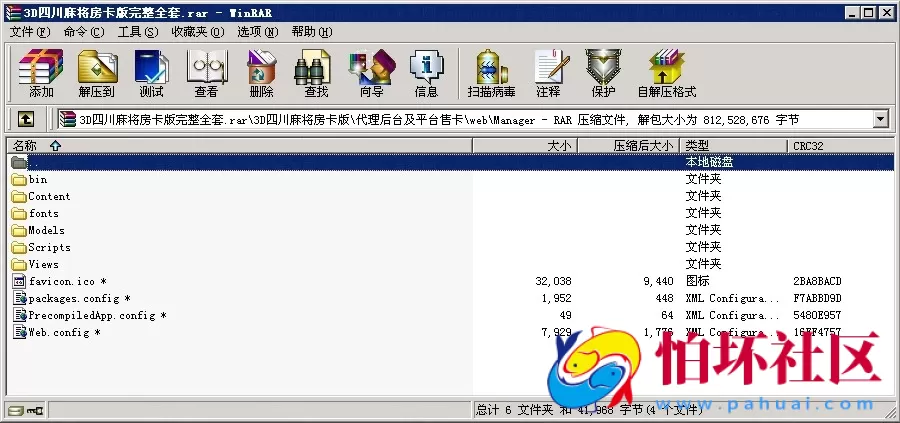Open the 信息 (Info) toolbar icon

coord(426,67)
